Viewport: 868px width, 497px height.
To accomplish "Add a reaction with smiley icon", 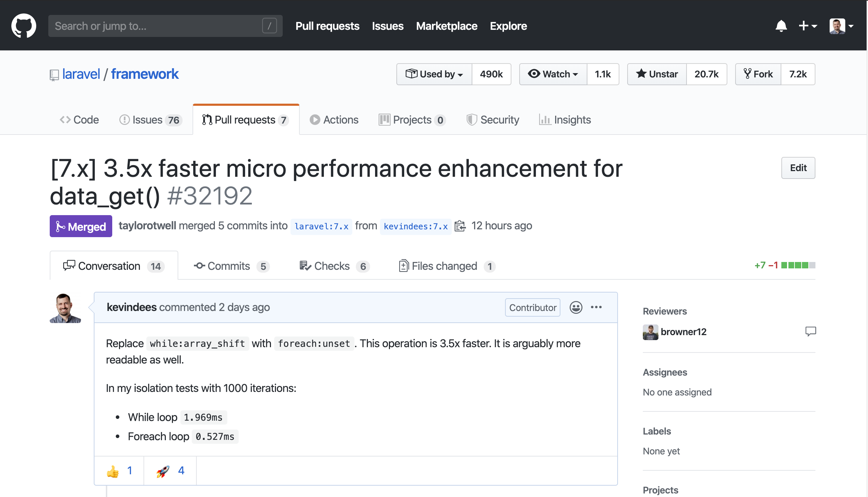I will pyautogui.click(x=576, y=307).
